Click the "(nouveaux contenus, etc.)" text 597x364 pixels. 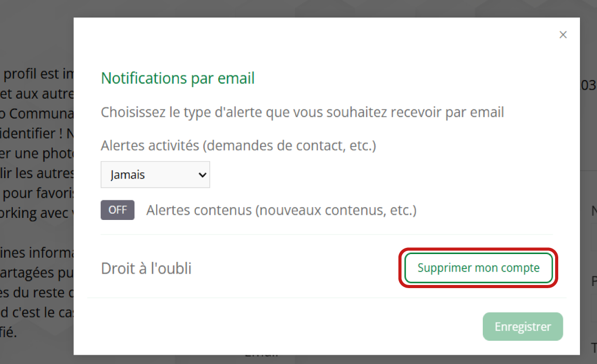tap(337, 210)
